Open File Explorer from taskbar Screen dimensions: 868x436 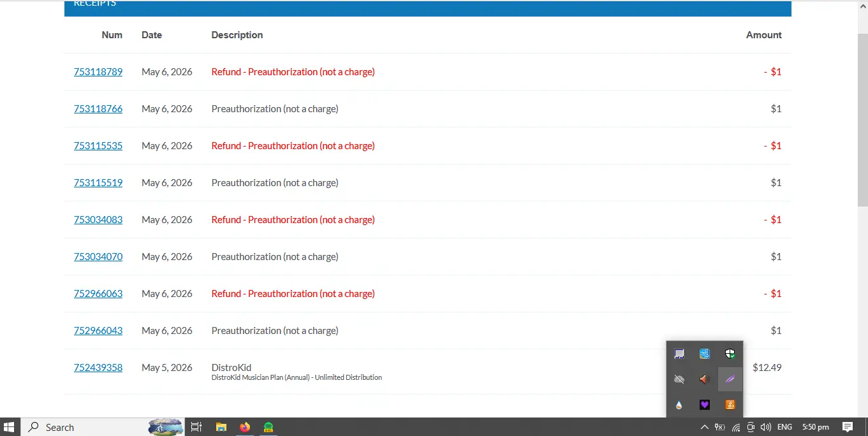point(221,427)
